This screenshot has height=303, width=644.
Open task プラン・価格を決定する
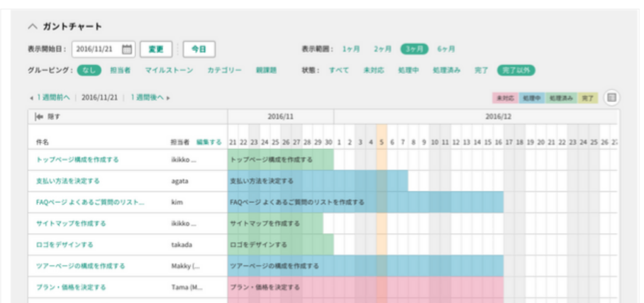(70, 287)
